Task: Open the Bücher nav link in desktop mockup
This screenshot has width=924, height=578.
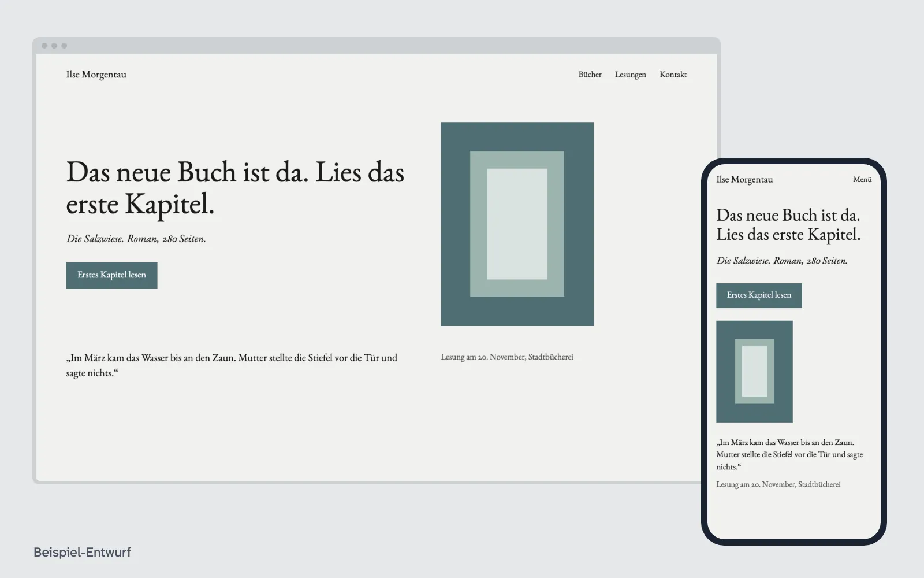Action: [590, 75]
